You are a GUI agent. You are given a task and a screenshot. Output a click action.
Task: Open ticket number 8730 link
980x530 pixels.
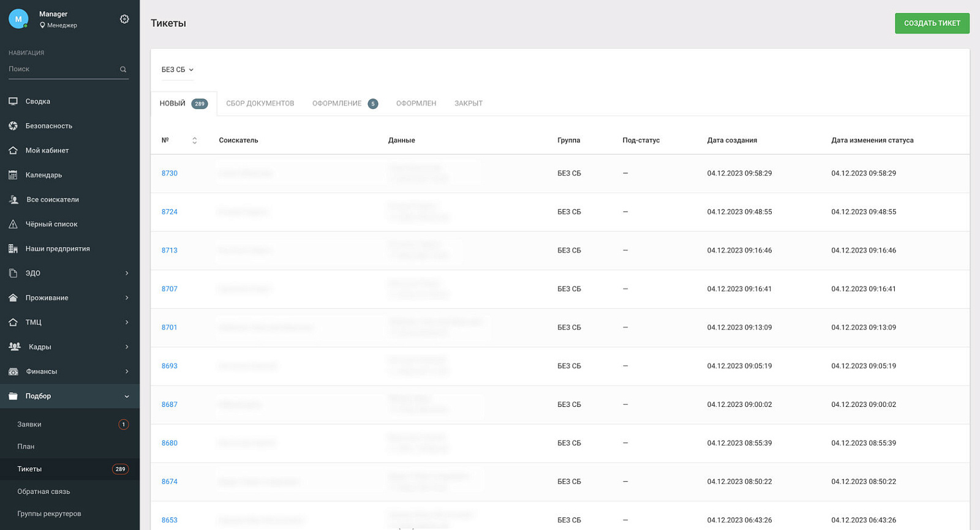click(x=170, y=173)
